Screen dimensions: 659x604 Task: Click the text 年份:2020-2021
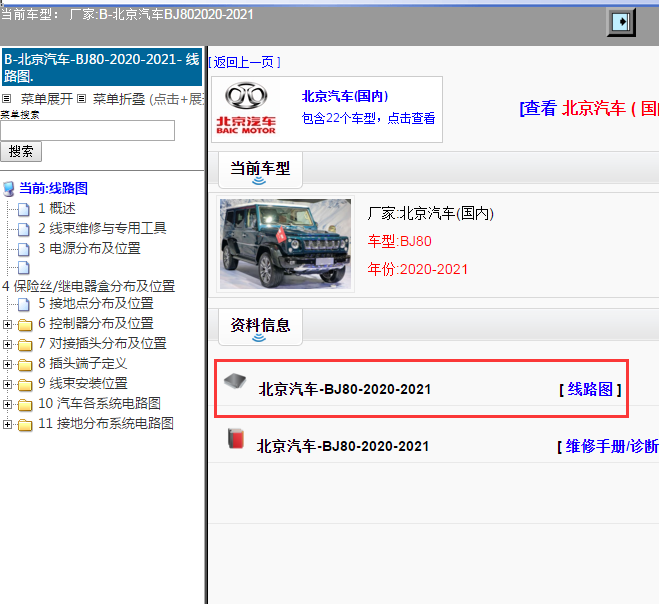click(418, 269)
